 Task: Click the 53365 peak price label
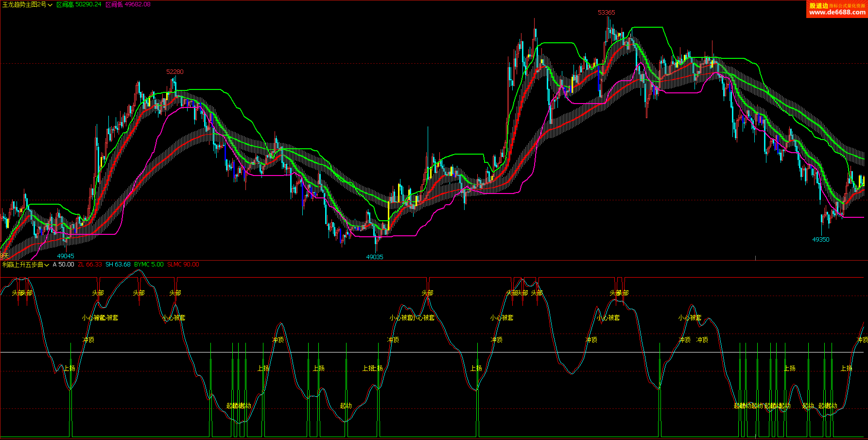click(x=606, y=13)
